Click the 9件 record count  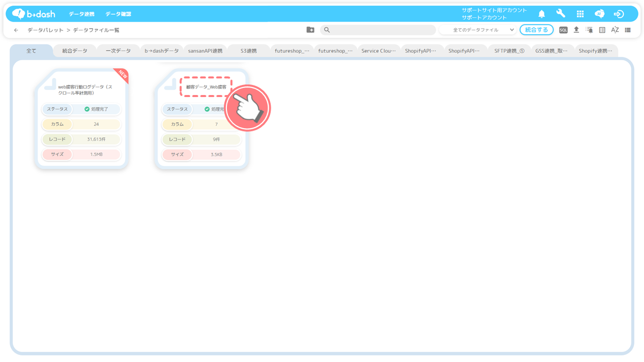(216, 139)
